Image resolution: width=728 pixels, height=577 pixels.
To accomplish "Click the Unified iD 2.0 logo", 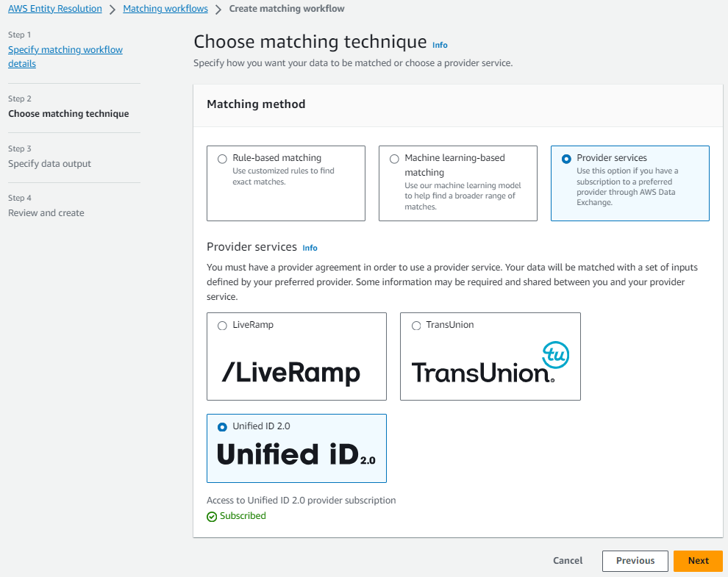I will tap(296, 454).
